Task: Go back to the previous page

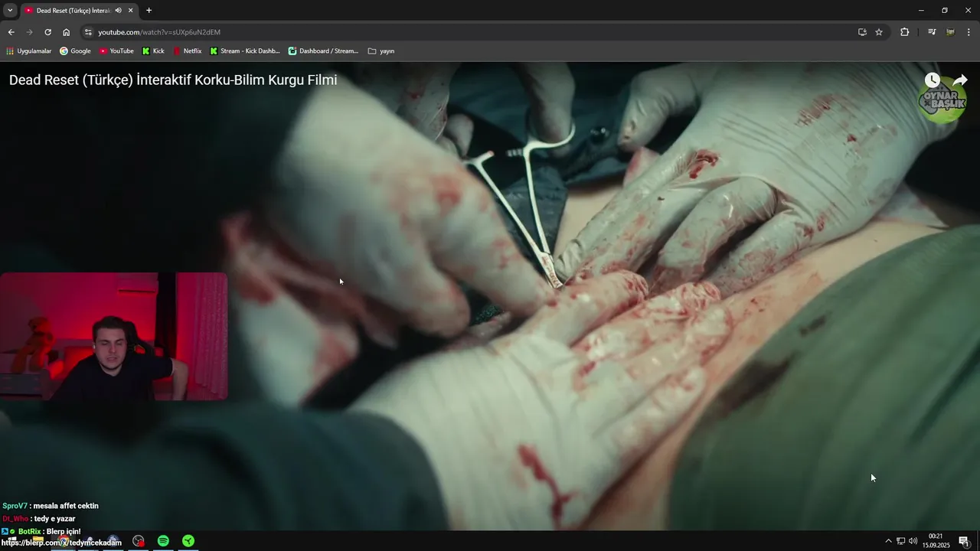Action: pos(11,32)
